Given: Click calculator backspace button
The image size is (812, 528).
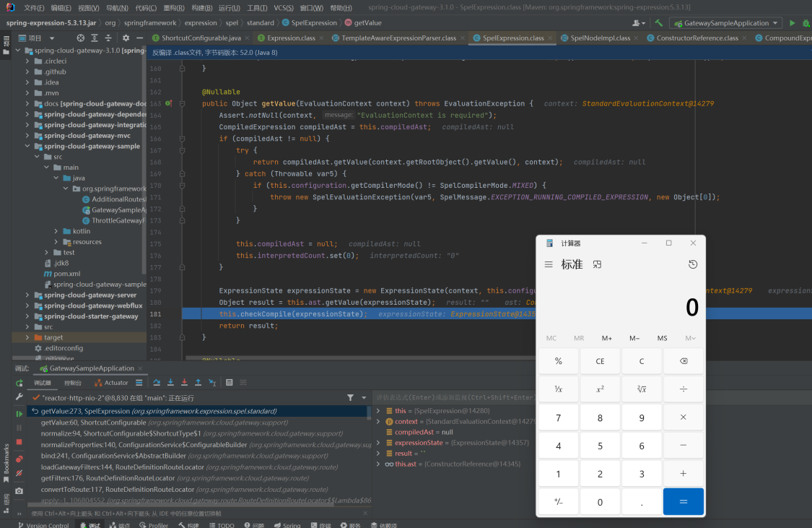Looking at the screenshot, I should (x=683, y=361).
